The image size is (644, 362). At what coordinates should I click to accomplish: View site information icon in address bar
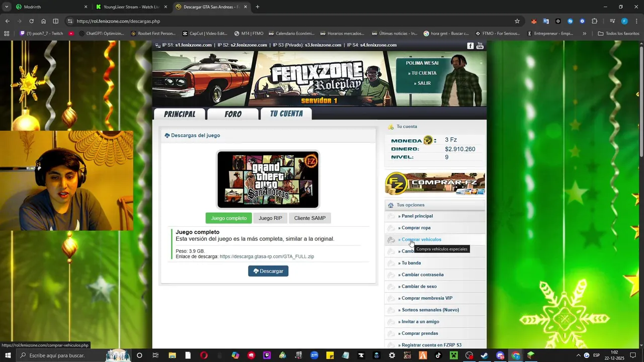(x=70, y=21)
